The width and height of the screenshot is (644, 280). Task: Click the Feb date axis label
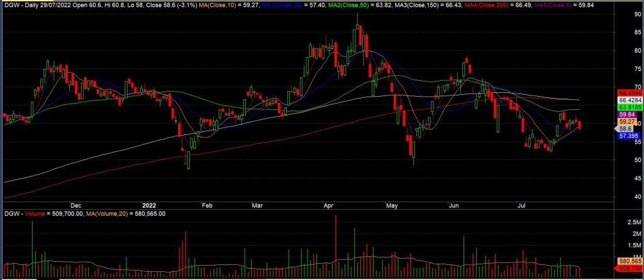tap(206, 205)
